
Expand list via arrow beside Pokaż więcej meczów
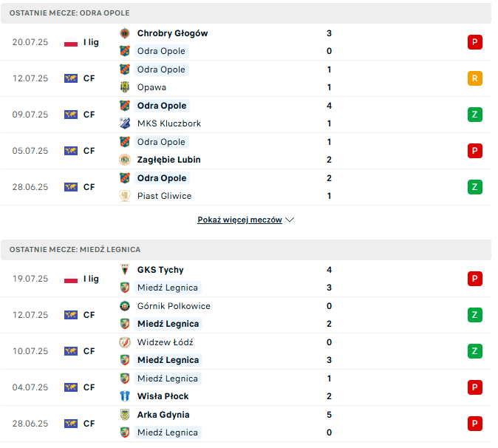pos(290,220)
